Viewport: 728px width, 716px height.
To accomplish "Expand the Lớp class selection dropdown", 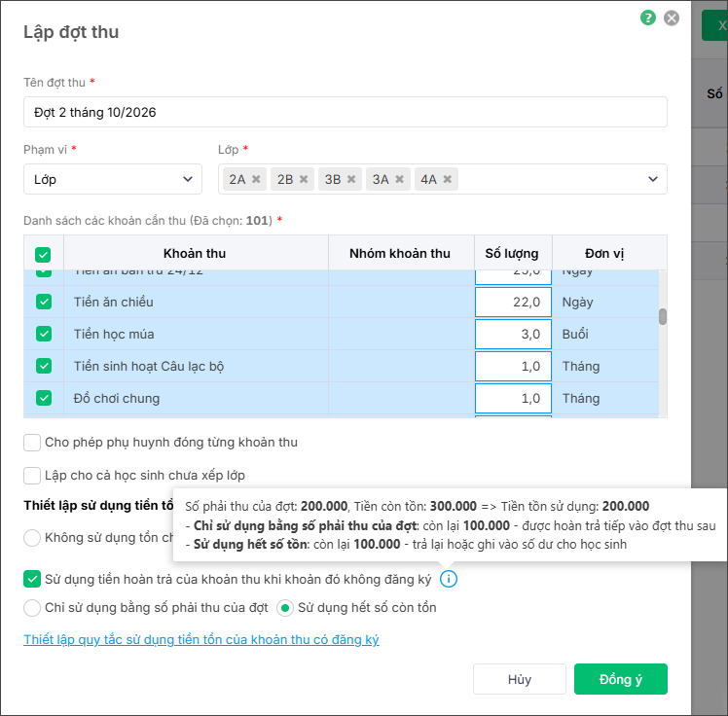I will click(653, 179).
